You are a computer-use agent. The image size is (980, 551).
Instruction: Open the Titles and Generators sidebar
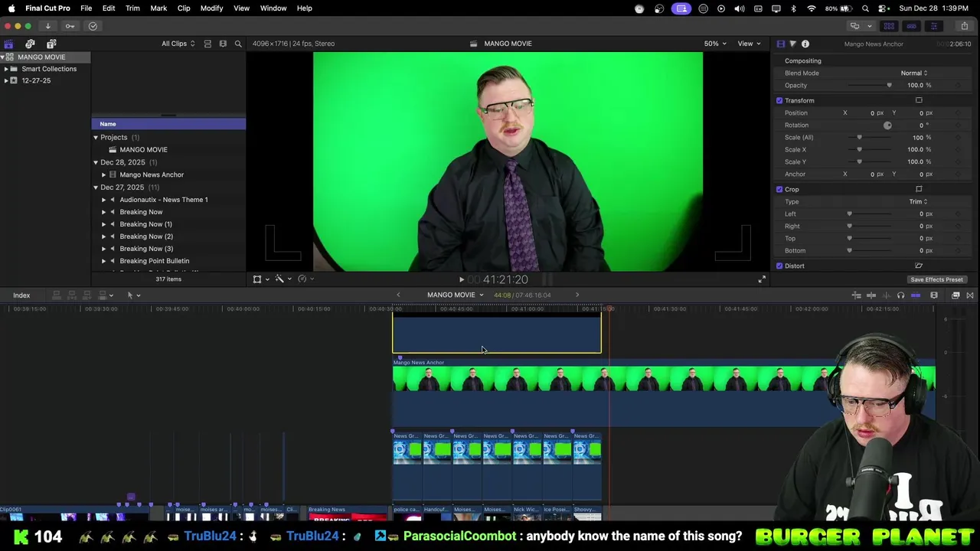[x=51, y=44]
